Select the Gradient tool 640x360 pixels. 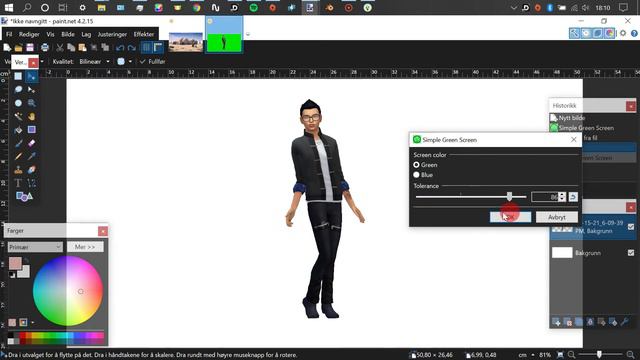point(31,130)
